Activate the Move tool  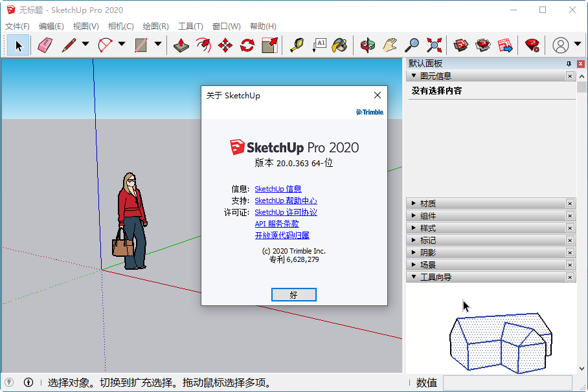(x=224, y=45)
